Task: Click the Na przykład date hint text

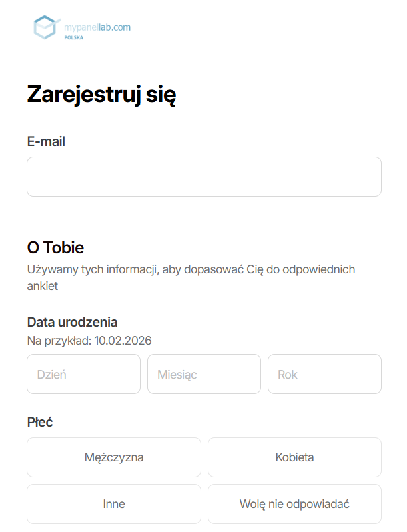Action: 89,341
